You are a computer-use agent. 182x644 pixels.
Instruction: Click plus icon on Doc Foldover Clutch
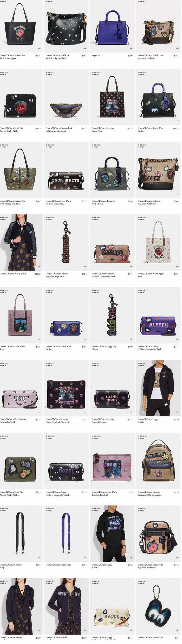(x=39, y=412)
